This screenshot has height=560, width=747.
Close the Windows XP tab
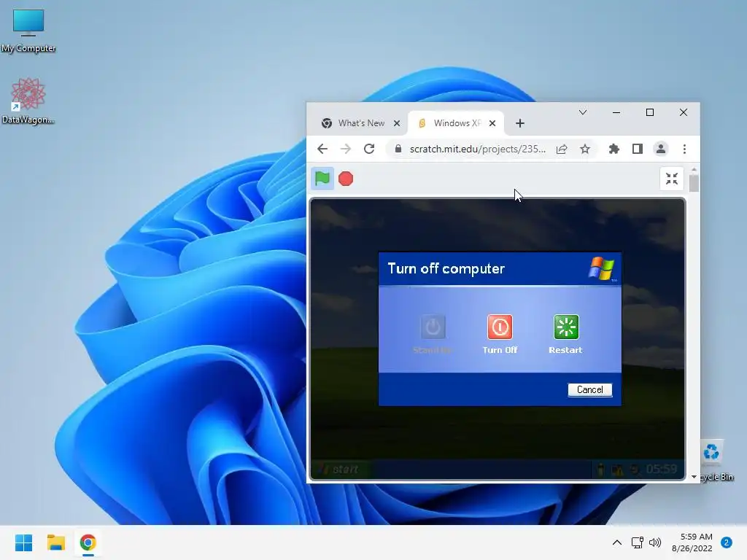point(492,123)
